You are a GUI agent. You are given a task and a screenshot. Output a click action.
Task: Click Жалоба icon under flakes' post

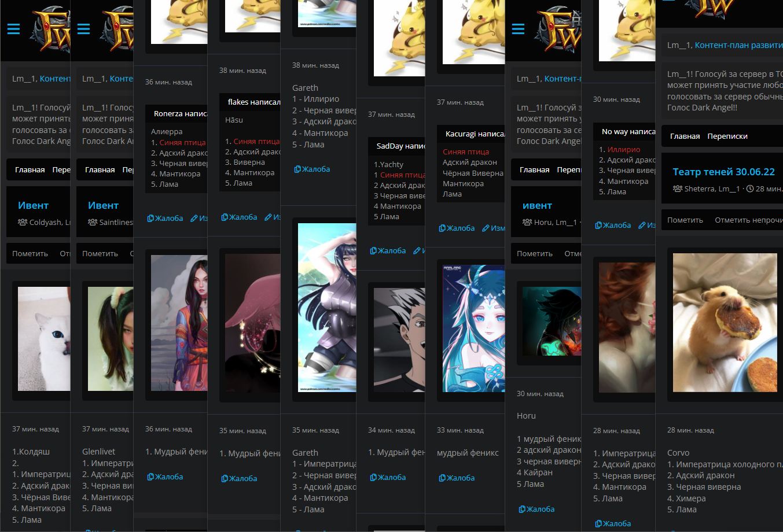click(x=225, y=217)
